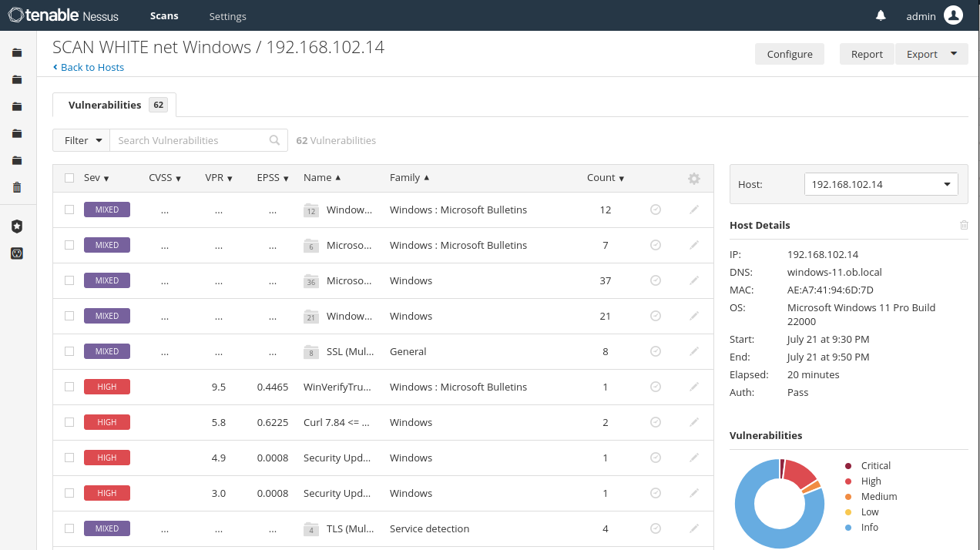Select the Vulnerabilities tab
Image resolution: width=980 pixels, height=550 pixels.
click(114, 105)
